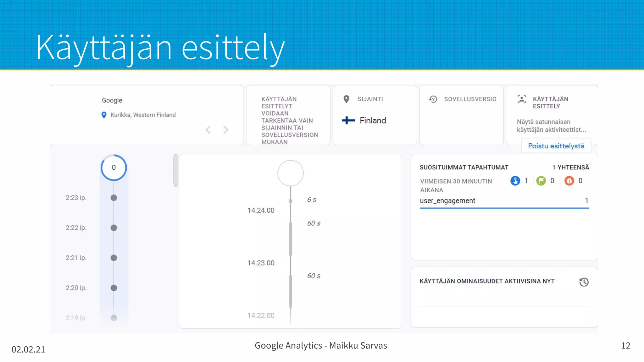Click the Poistu esittelystä button

556,146
